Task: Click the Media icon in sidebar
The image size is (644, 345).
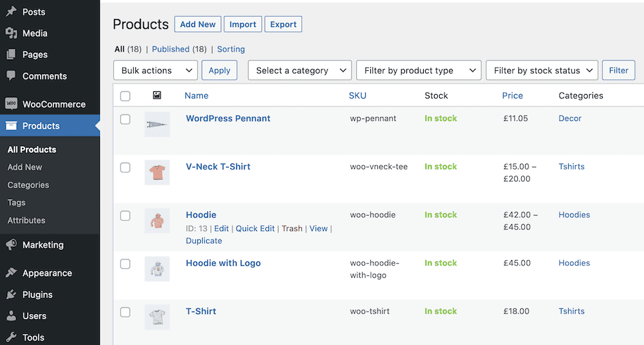Action: 11,33
